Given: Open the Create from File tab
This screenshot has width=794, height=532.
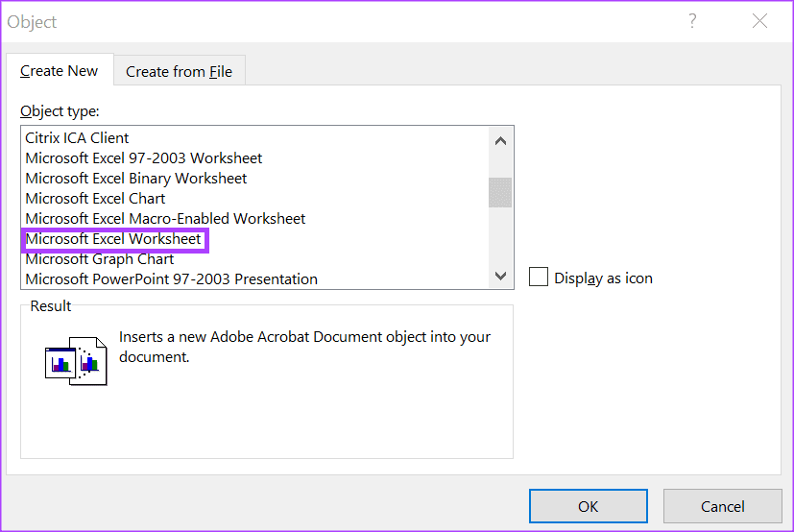Looking at the screenshot, I should (180, 71).
